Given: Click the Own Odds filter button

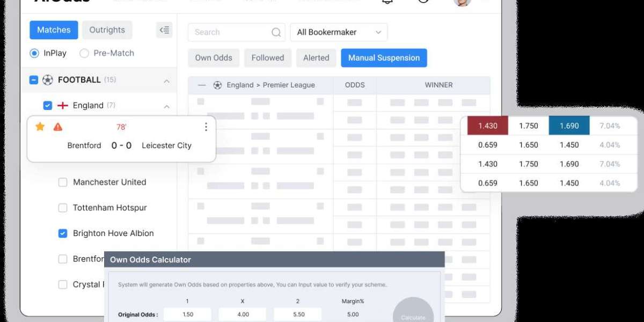Looking at the screenshot, I should pyautogui.click(x=214, y=58).
